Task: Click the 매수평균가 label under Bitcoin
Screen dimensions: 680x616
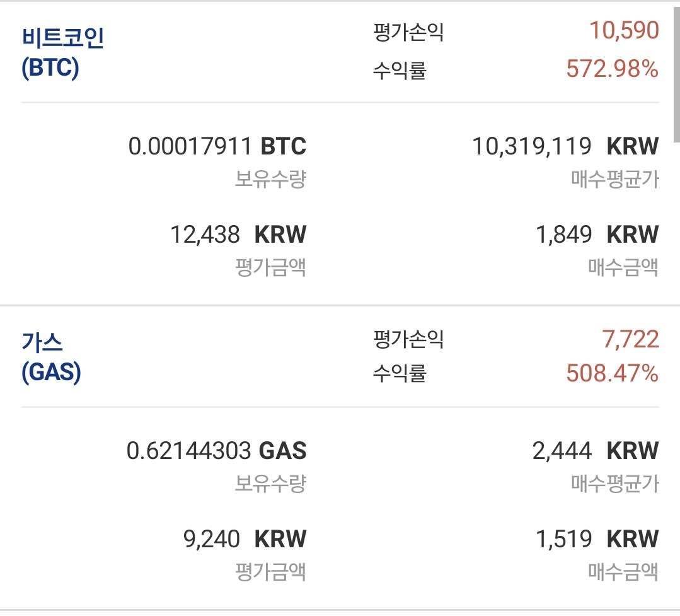Action: coord(614,180)
